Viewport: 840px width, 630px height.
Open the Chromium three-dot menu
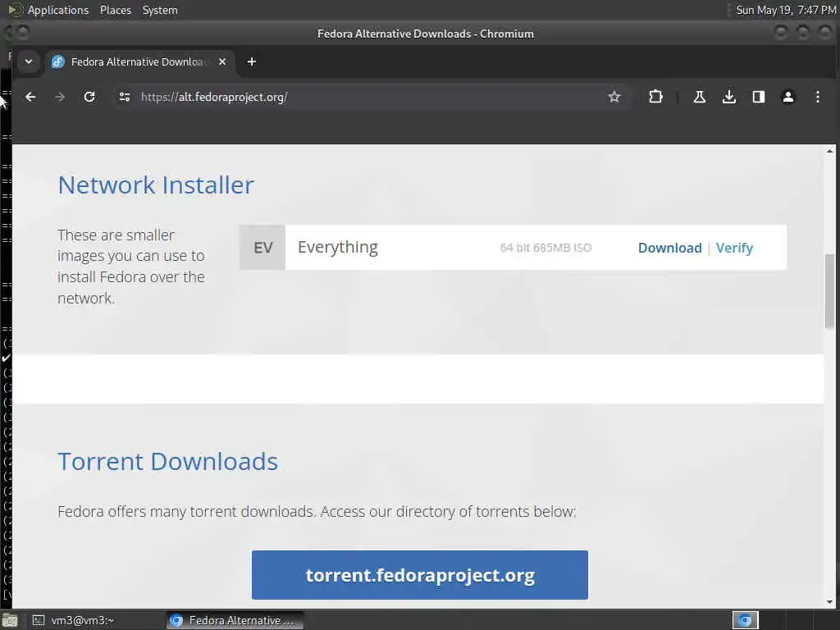click(818, 97)
